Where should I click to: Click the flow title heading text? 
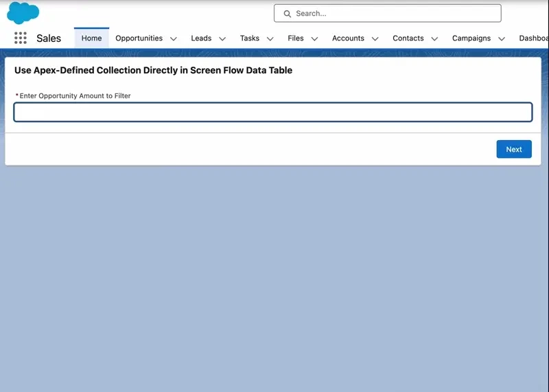click(153, 70)
